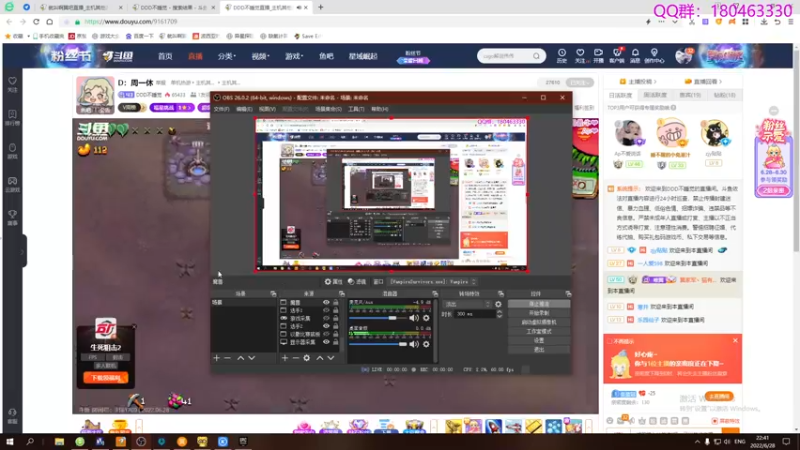The image size is (800, 450).
Task: Open OBS 编辑(E) menu
Action: click(244, 109)
